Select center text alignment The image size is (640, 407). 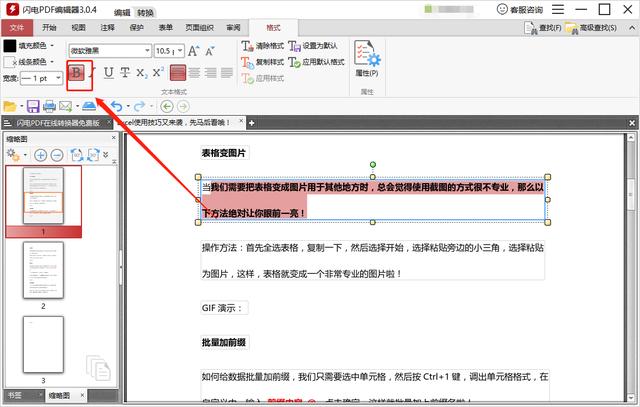194,73
